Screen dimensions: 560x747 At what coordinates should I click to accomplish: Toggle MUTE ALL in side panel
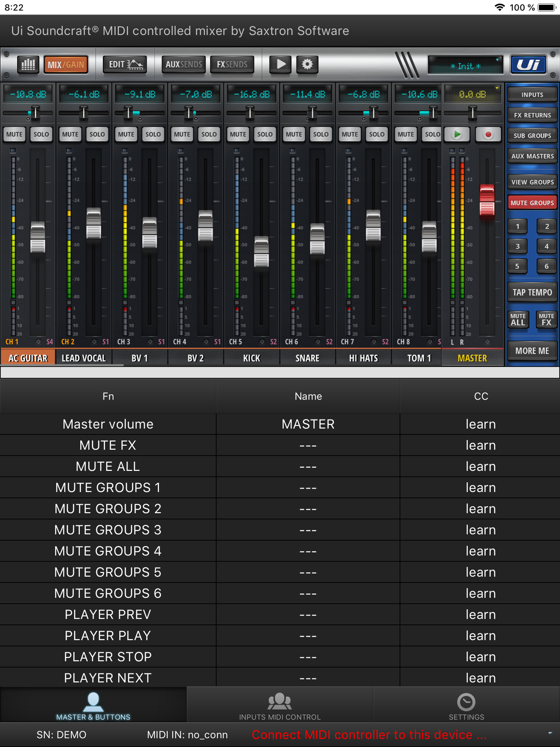(518, 319)
